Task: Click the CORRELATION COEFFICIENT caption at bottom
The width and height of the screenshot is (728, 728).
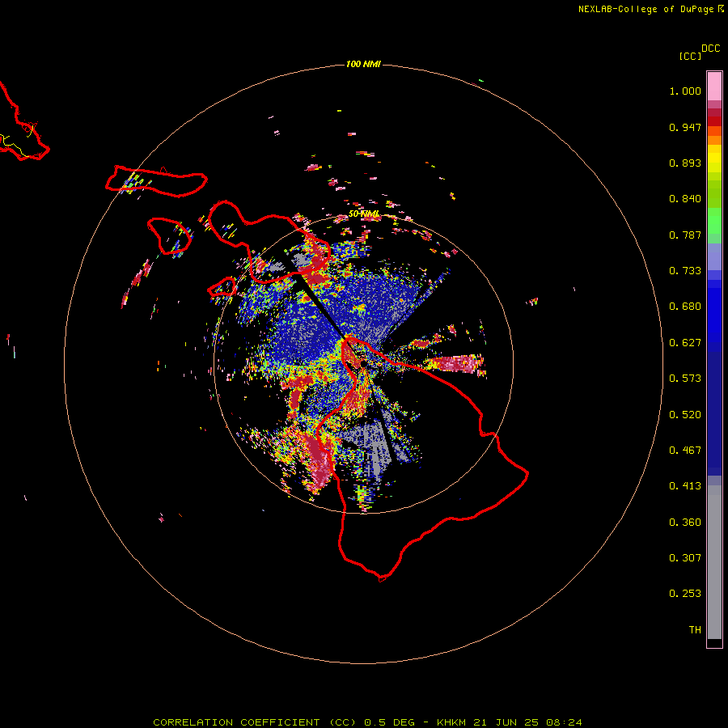Action: pos(367,722)
